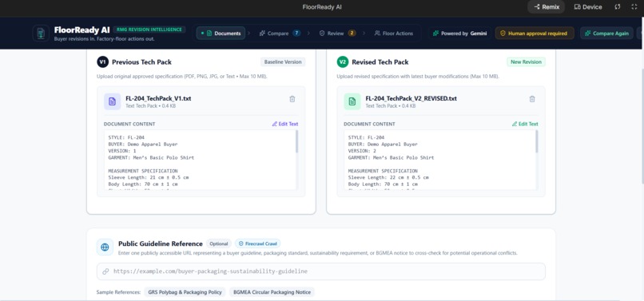644x301 pixels.
Task: Click the FloorReady AI logo icon
Action: pyautogui.click(x=41, y=34)
